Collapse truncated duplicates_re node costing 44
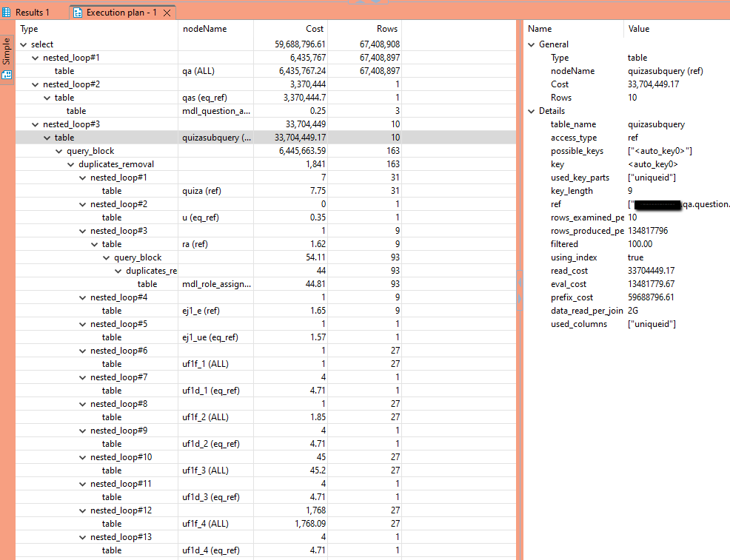 coord(118,271)
